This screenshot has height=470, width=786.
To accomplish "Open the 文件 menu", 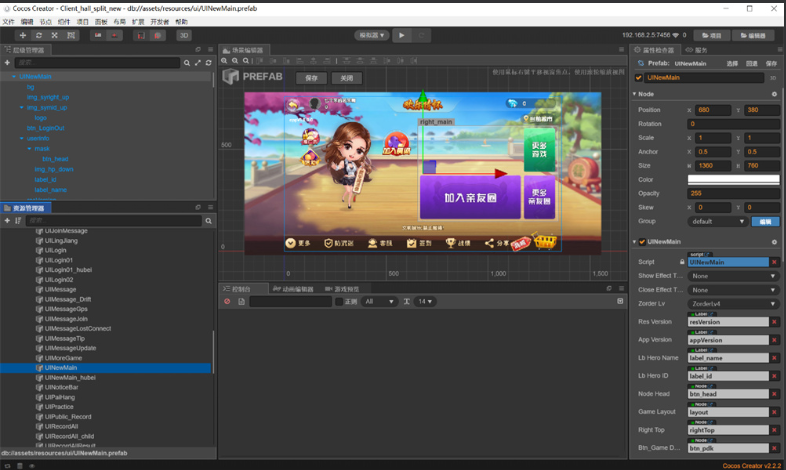I will point(9,22).
